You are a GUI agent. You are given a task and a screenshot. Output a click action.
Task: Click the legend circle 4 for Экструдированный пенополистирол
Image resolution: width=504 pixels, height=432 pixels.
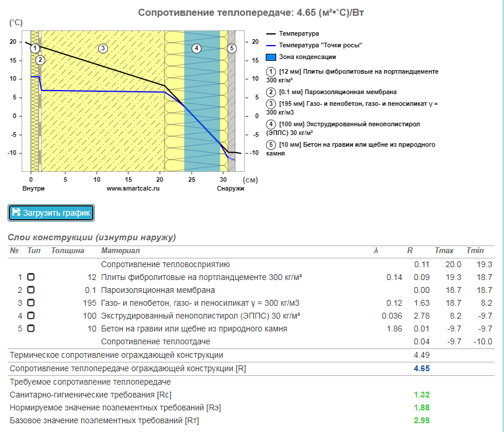point(271,124)
